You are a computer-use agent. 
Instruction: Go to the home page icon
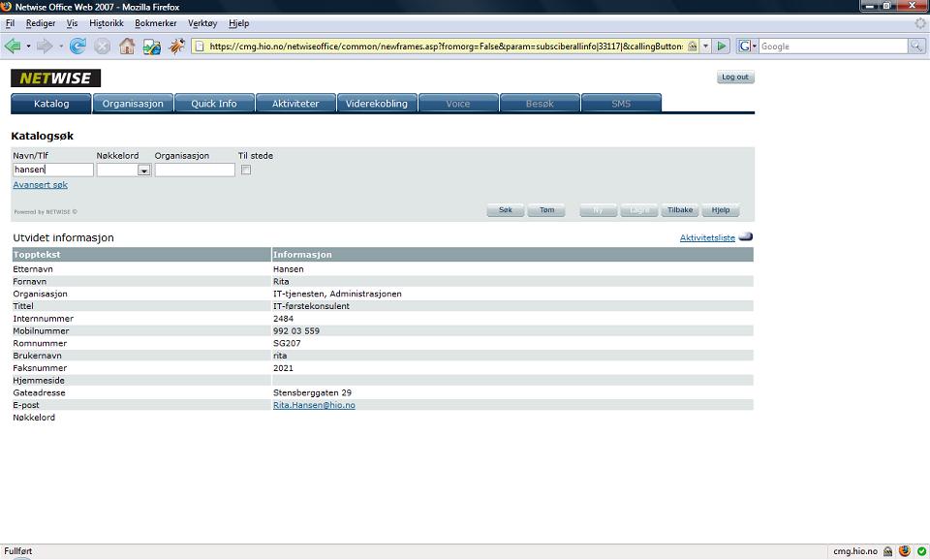[x=127, y=46]
